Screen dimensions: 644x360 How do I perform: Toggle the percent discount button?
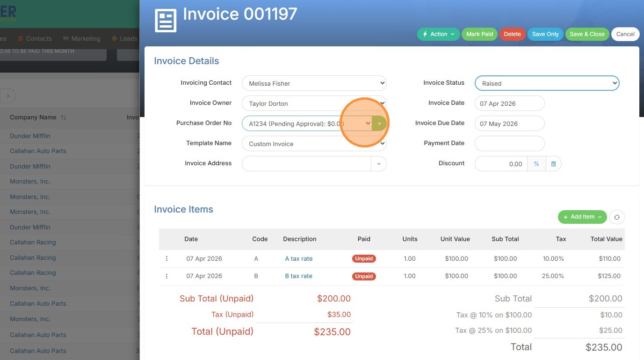pyautogui.click(x=536, y=164)
